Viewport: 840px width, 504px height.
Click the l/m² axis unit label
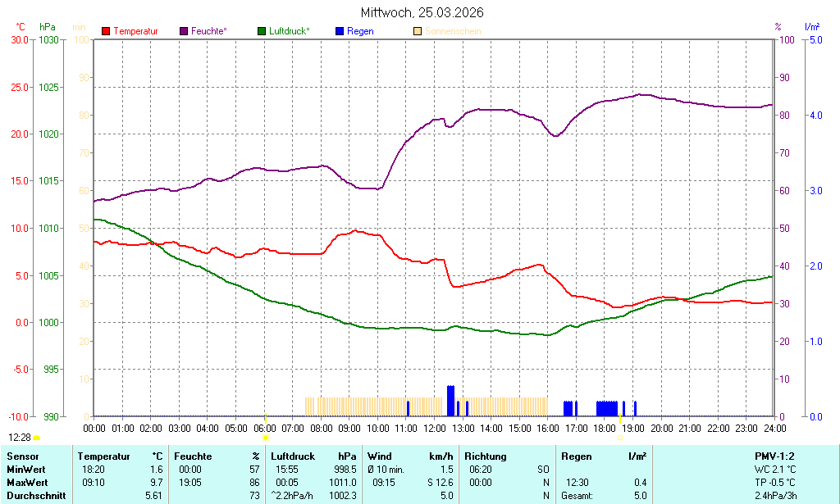pos(811,27)
